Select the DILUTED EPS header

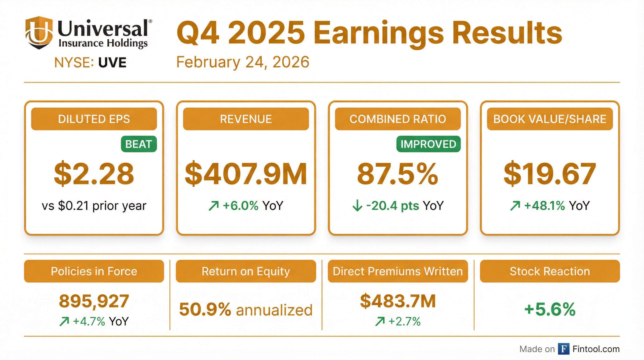point(94,119)
